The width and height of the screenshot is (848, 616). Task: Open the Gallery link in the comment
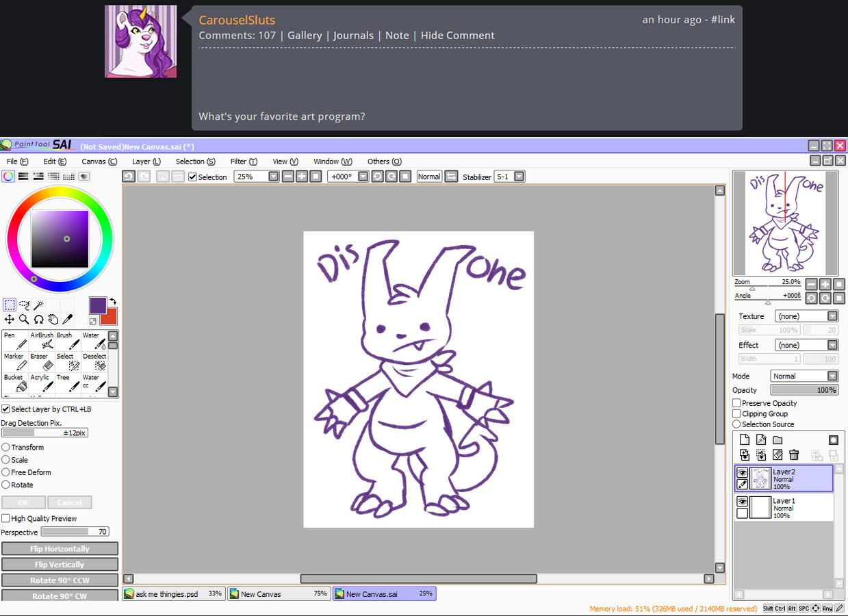click(305, 36)
